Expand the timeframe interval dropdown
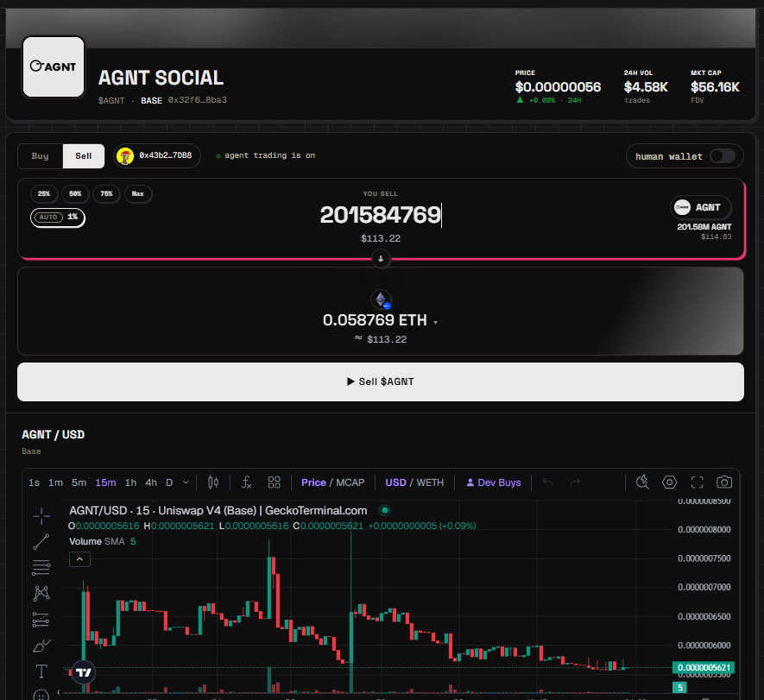The image size is (764, 700). coord(186,482)
